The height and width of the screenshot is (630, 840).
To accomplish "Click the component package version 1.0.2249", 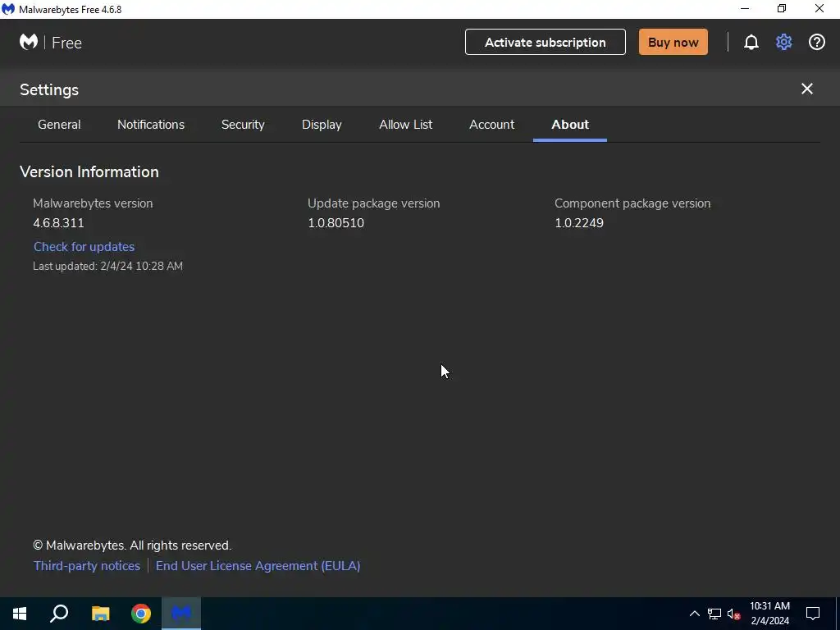I will [579, 223].
